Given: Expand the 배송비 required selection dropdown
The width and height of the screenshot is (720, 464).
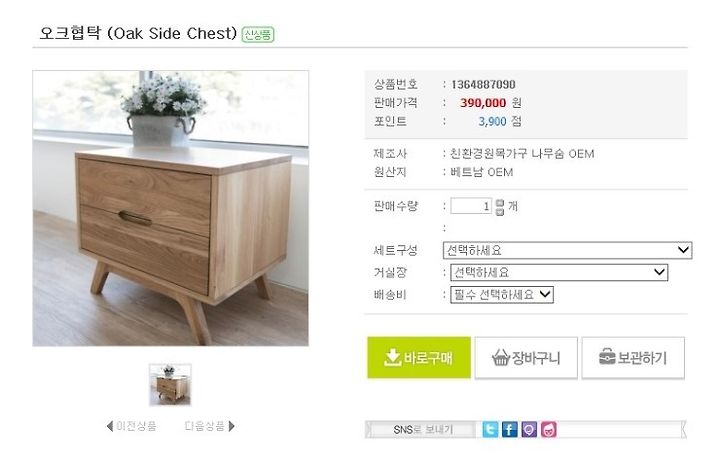Looking at the screenshot, I should click(x=502, y=294).
